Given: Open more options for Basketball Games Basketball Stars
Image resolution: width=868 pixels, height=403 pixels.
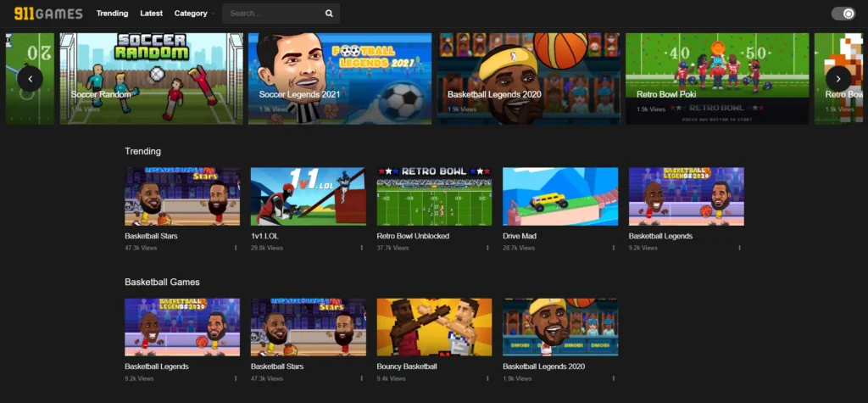Looking at the screenshot, I should click(361, 378).
